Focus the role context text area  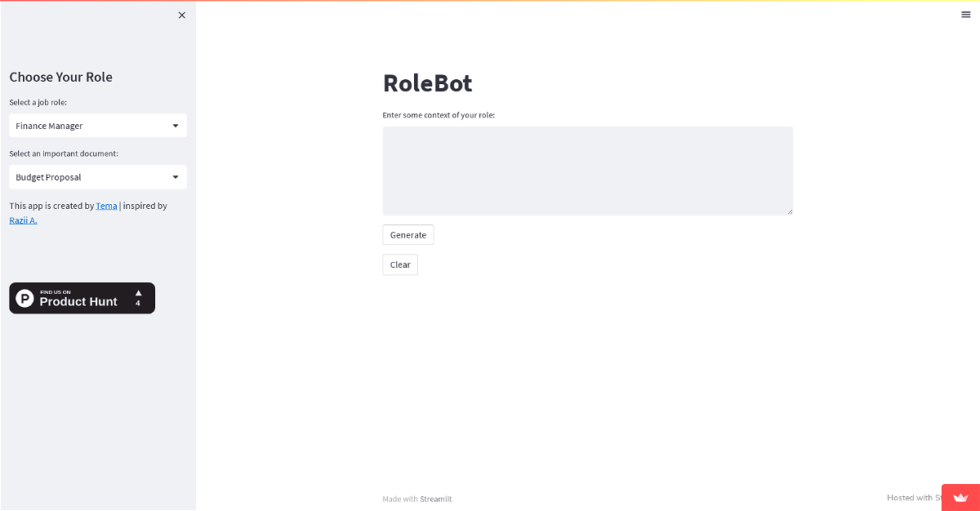587,171
